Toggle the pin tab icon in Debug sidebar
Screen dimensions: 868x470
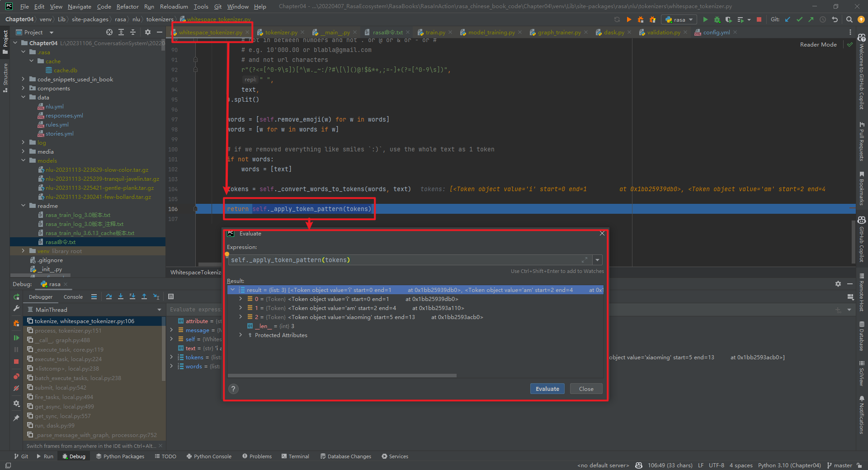coord(16,418)
